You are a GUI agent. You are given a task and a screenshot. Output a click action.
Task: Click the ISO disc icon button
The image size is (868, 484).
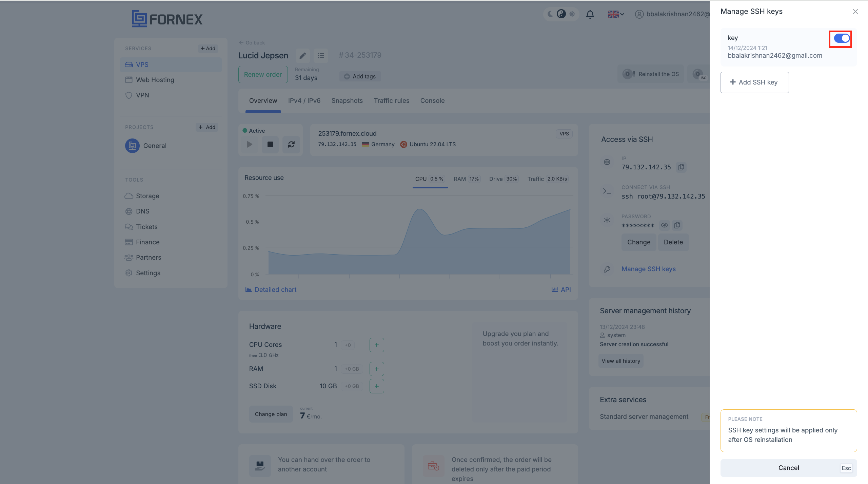699,74
